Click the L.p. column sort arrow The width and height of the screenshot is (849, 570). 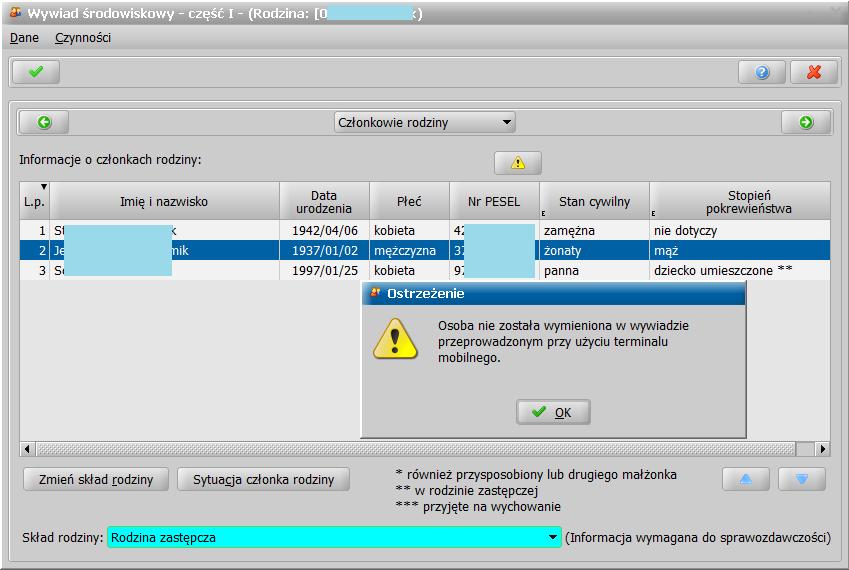[44, 187]
